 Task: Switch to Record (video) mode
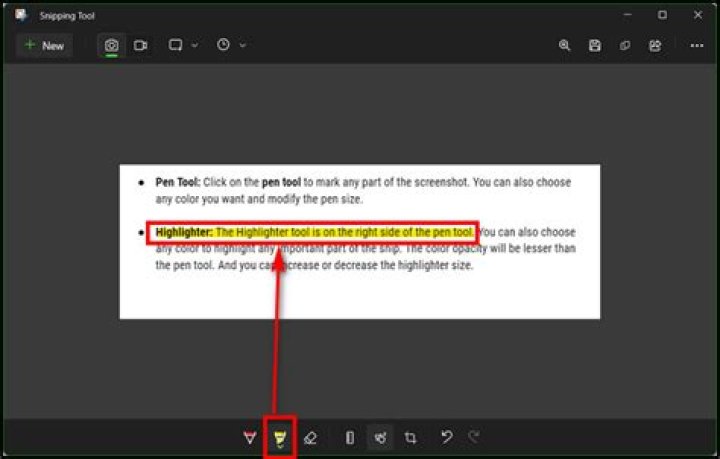pos(141,46)
